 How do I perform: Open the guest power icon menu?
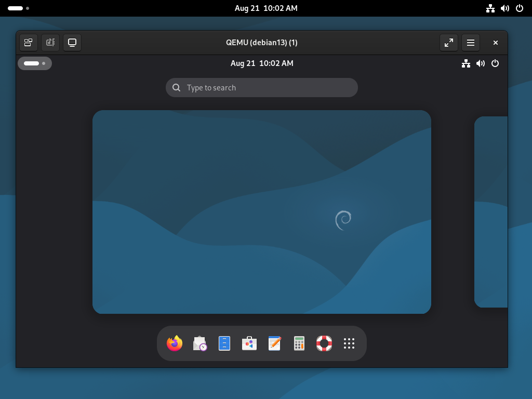coord(495,63)
